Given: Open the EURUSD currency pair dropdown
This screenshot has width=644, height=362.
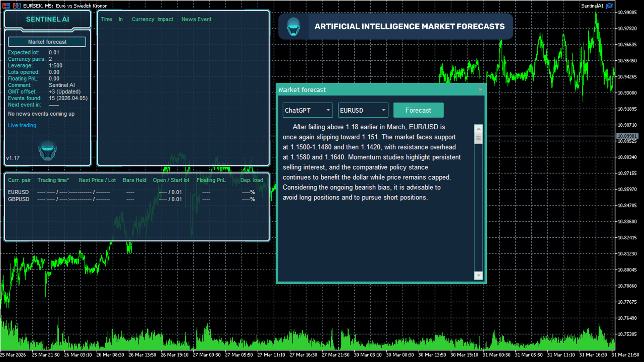Looking at the screenshot, I should pos(363,110).
